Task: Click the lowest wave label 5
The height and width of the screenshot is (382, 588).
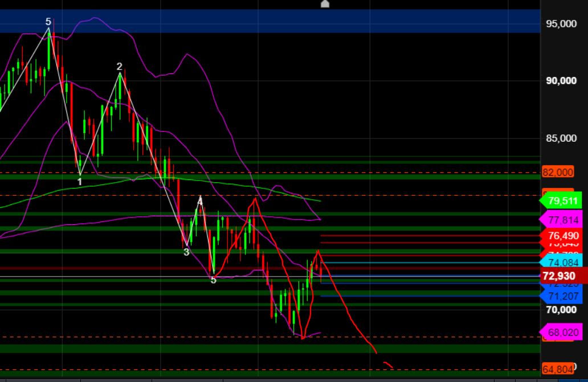Action: [213, 280]
